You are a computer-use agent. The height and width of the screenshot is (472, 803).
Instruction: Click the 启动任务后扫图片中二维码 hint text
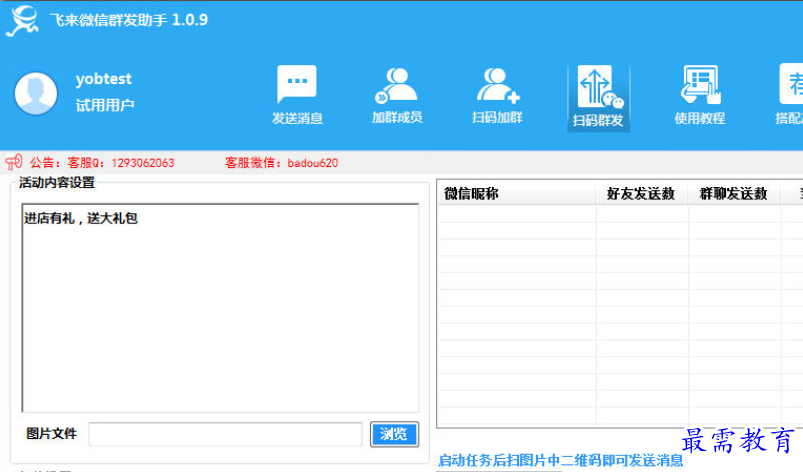pyautogui.click(x=560, y=460)
